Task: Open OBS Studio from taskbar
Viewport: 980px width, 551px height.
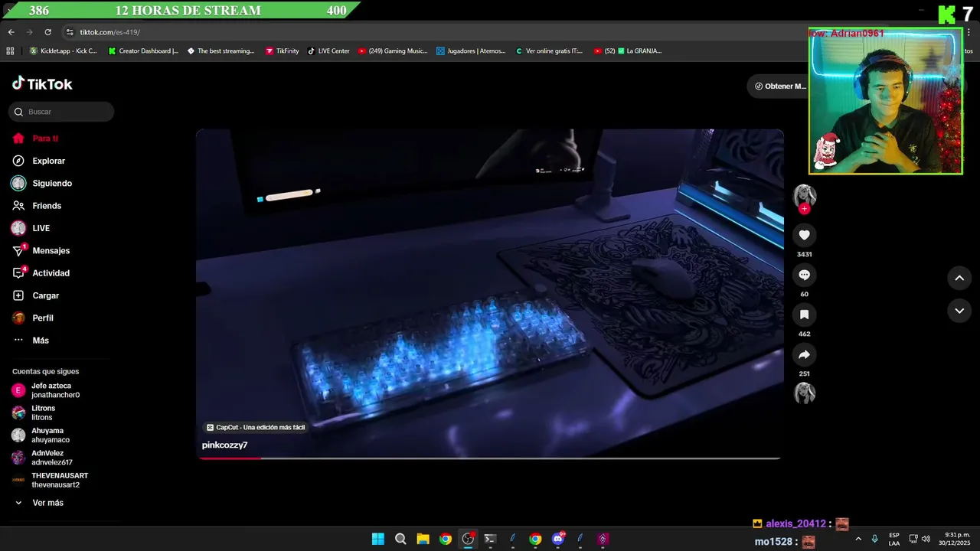Action: [468, 539]
